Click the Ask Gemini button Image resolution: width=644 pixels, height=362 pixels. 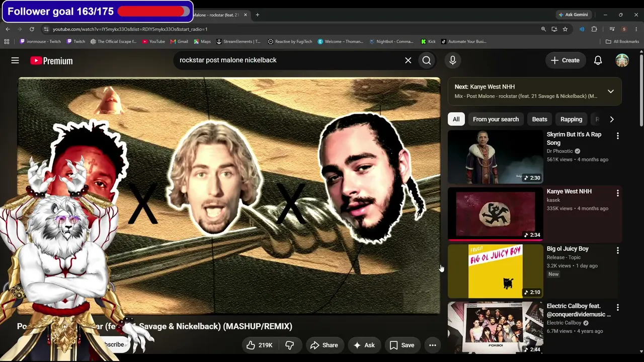tap(573, 15)
